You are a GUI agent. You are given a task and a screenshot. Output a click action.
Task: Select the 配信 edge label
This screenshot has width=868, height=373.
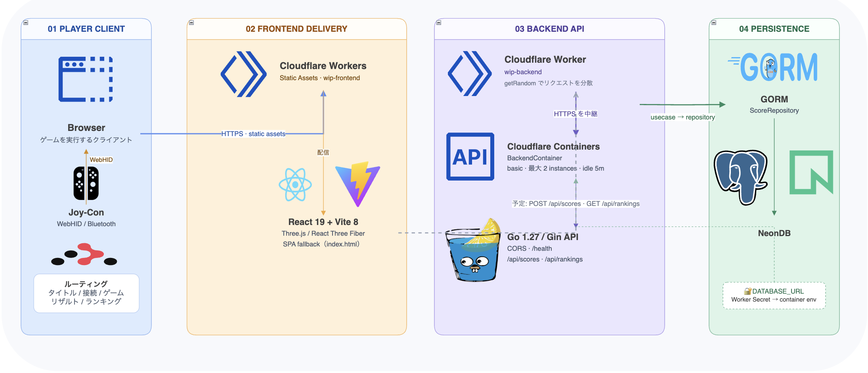[x=323, y=152]
